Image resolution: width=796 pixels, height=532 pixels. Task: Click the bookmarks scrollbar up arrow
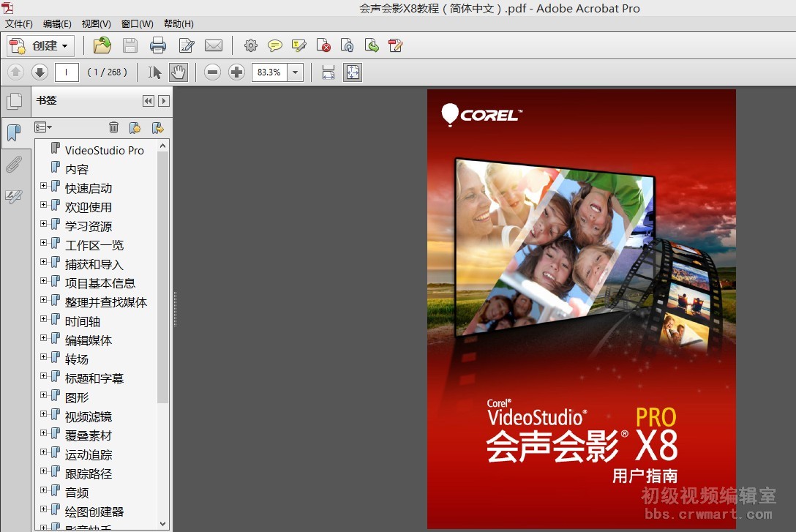pos(163,146)
